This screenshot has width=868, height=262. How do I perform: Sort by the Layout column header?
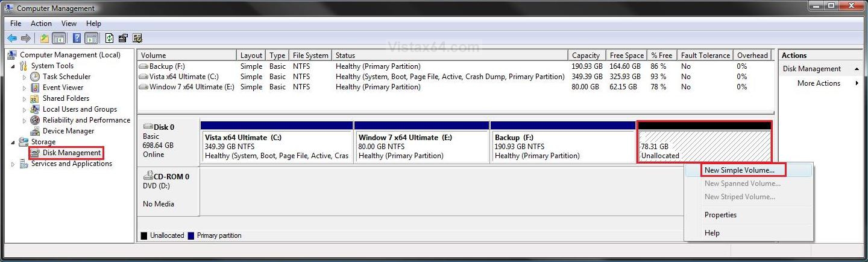251,56
